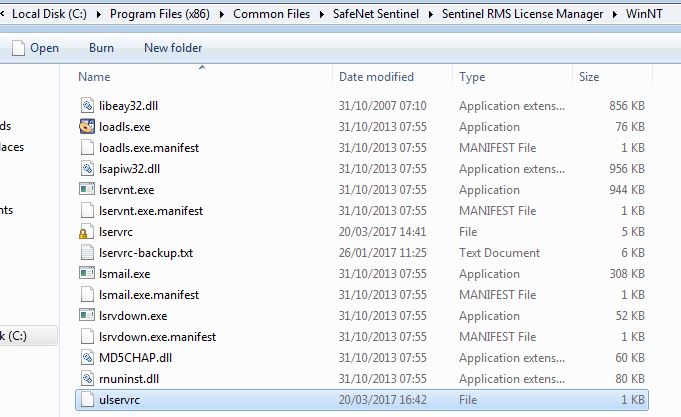Viewport: 681px width, 417px height.
Task: Select the loadls.exe application icon
Action: point(87,126)
